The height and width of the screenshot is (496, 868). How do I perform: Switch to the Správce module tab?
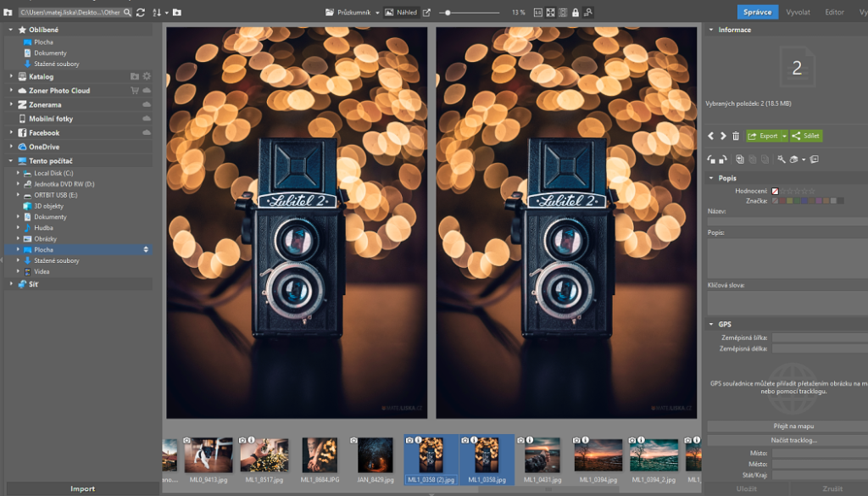pyautogui.click(x=757, y=12)
